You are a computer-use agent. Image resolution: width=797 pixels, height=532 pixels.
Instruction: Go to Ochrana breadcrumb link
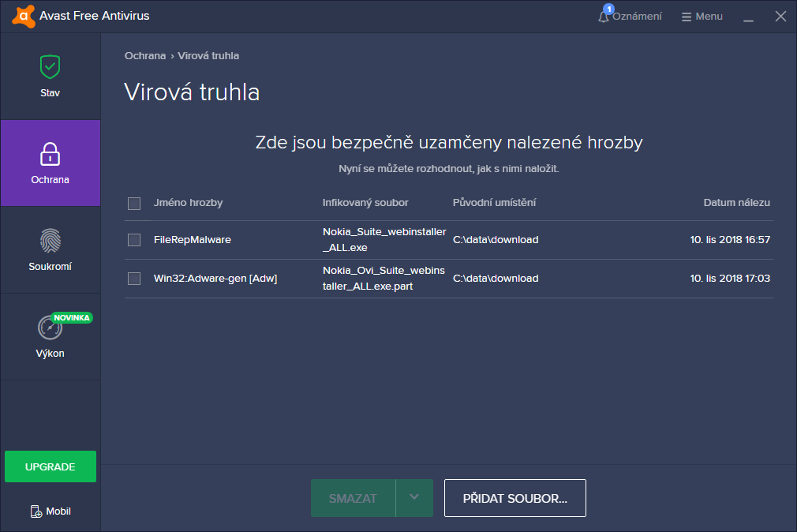tap(145, 55)
